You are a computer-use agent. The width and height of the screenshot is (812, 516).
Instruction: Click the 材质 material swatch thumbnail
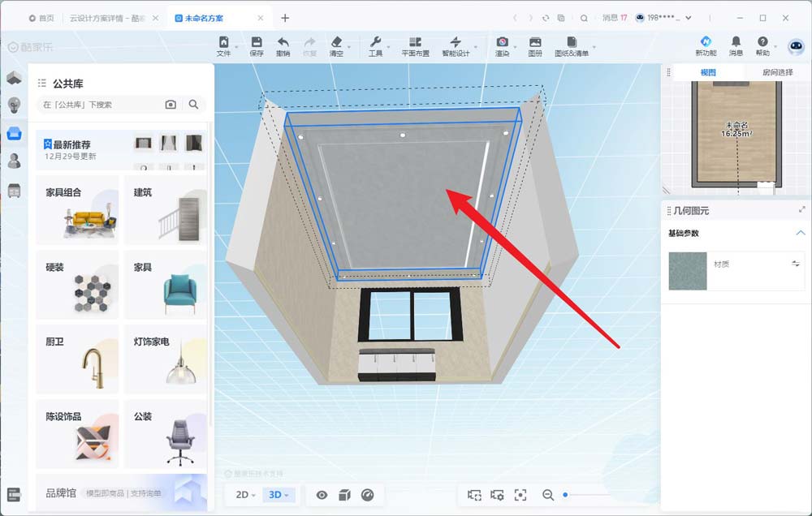(x=688, y=271)
